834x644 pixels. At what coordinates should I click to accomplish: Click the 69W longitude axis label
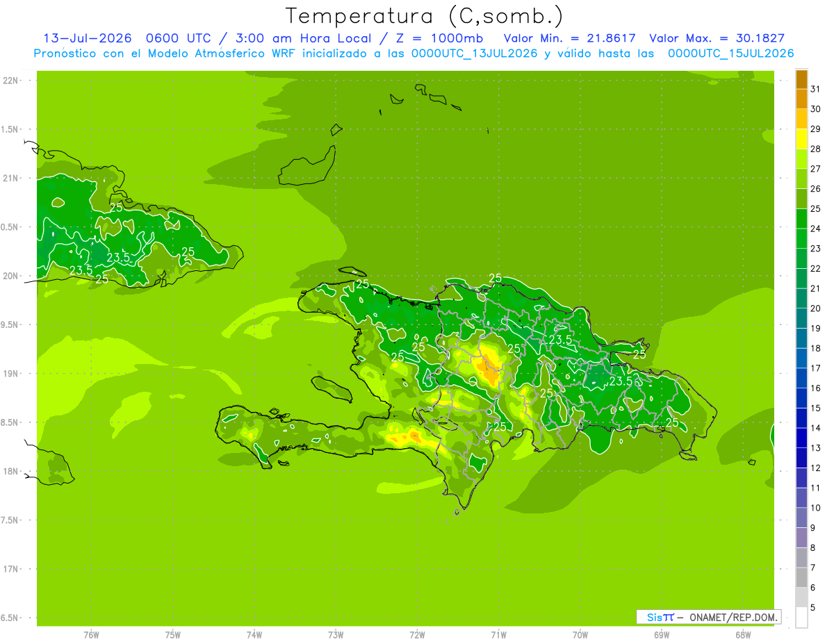662,635
